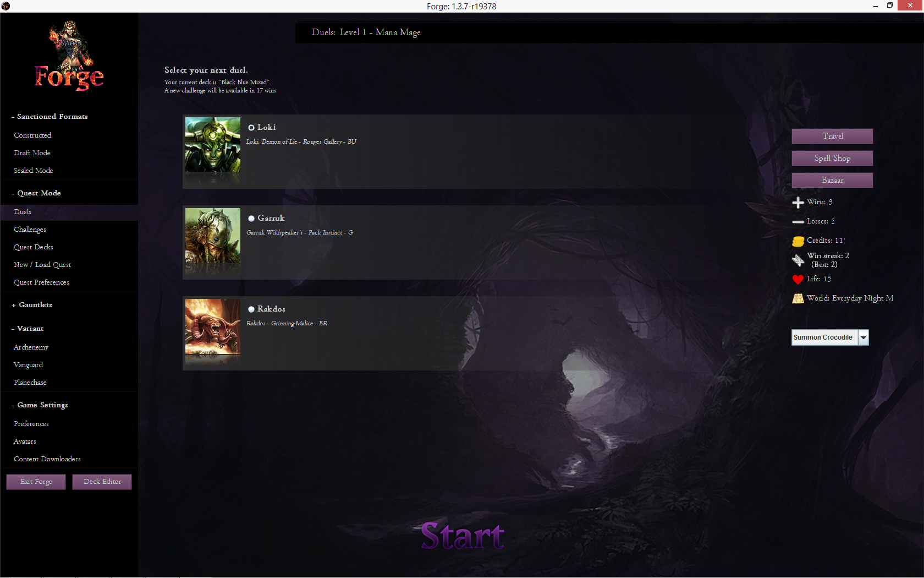Click the Wins plus icon
The image size is (924, 578).
[x=798, y=203]
